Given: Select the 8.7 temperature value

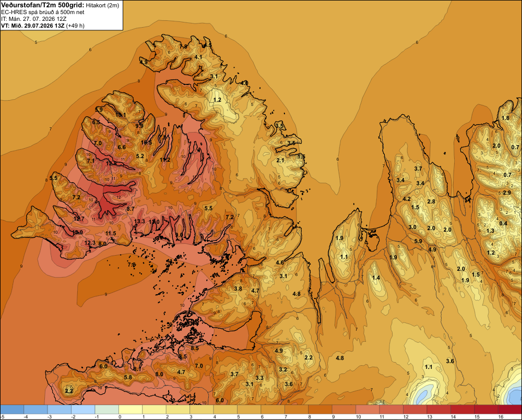Looking at the screenshot, I should coord(130,209).
